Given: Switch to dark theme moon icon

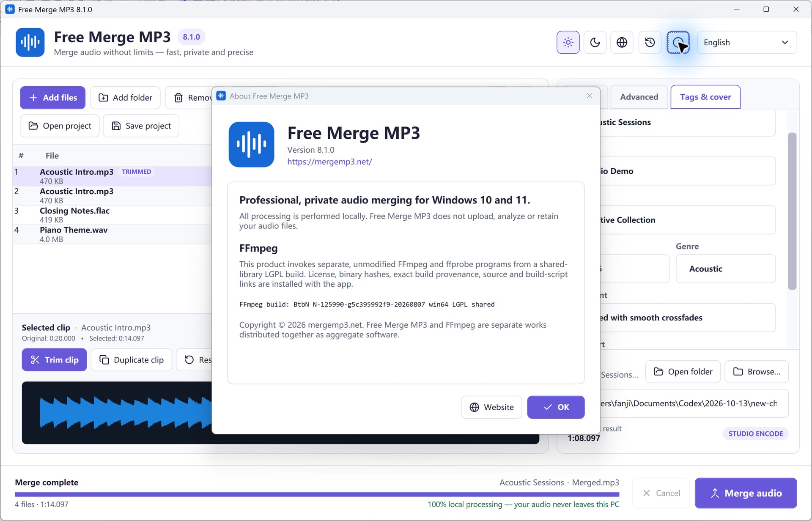Looking at the screenshot, I should pos(595,42).
